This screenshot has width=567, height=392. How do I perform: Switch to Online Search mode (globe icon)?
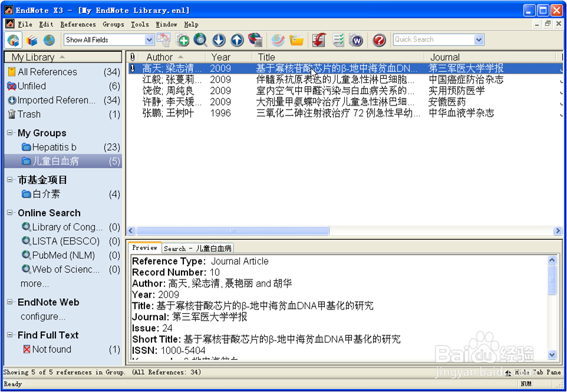click(49, 39)
